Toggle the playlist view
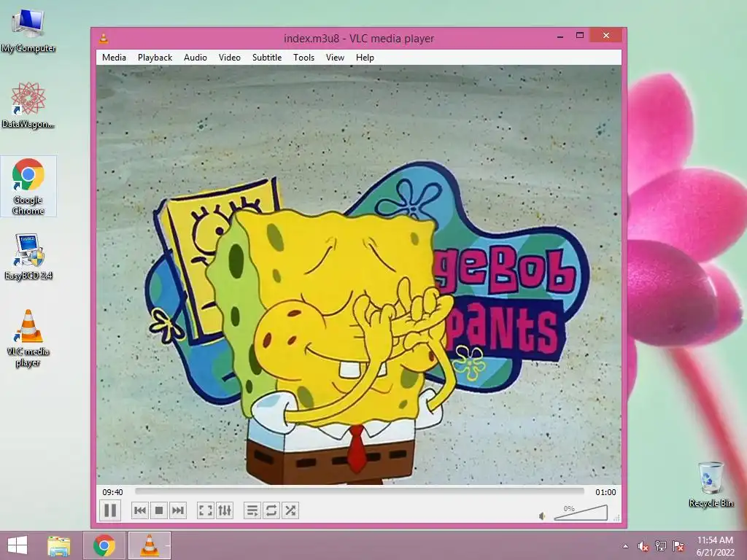Screen dimensions: 747x560 coord(252,510)
